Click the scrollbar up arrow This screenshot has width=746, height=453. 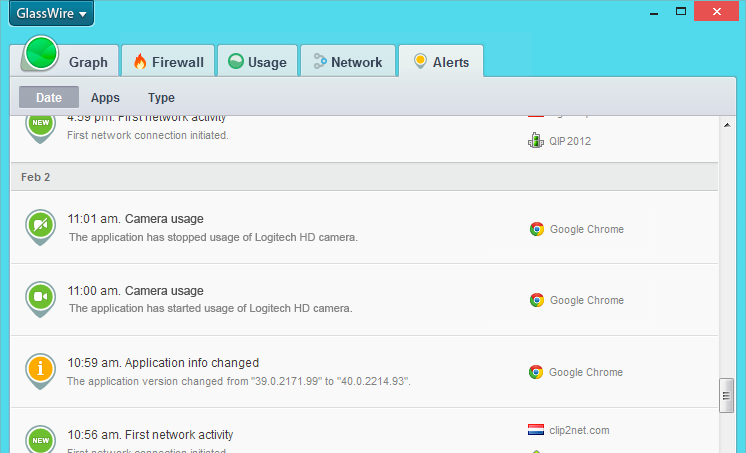pos(727,125)
